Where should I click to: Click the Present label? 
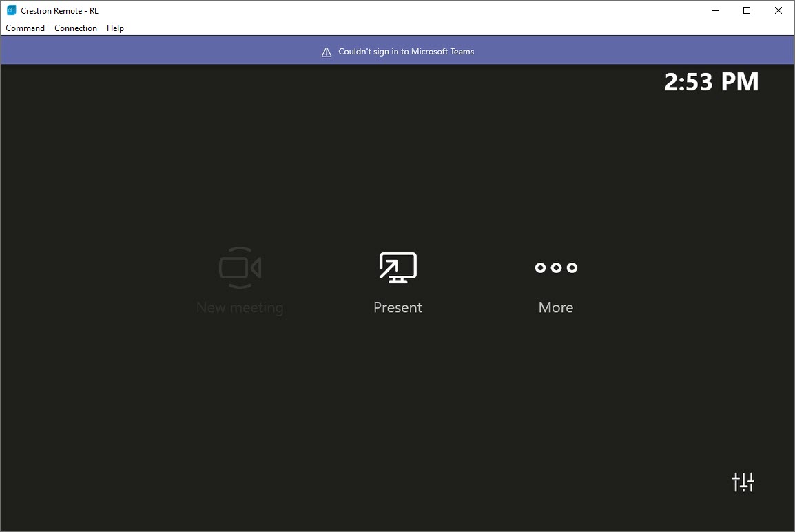click(x=397, y=307)
